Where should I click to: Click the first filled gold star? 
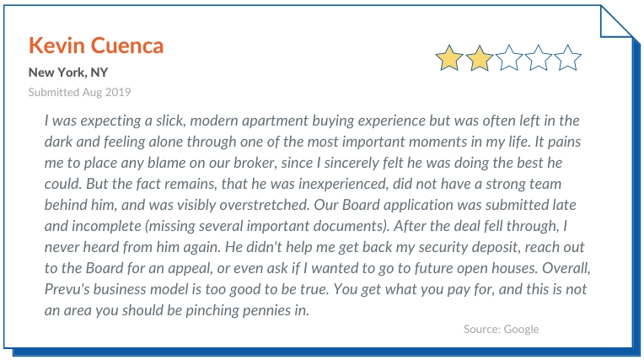[449, 60]
